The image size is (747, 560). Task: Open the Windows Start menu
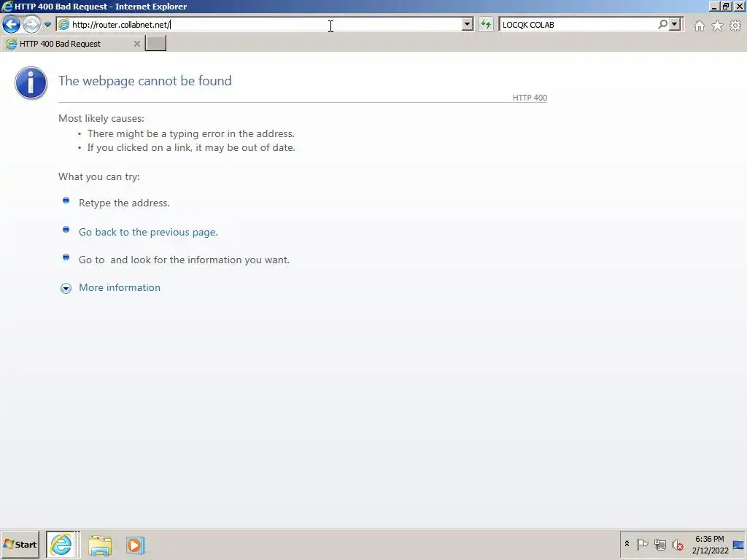tap(20, 545)
